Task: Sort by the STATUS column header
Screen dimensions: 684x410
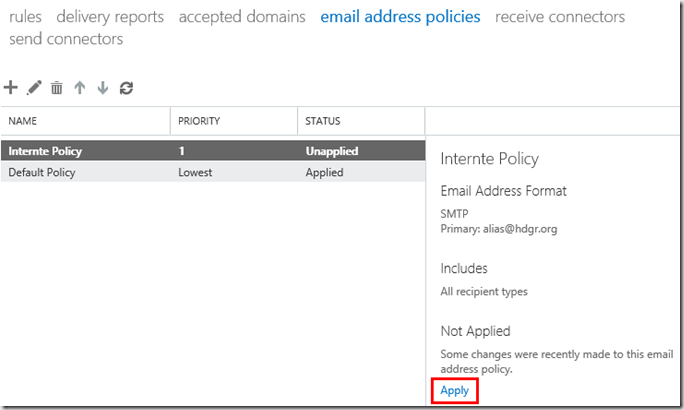Action: (323, 121)
